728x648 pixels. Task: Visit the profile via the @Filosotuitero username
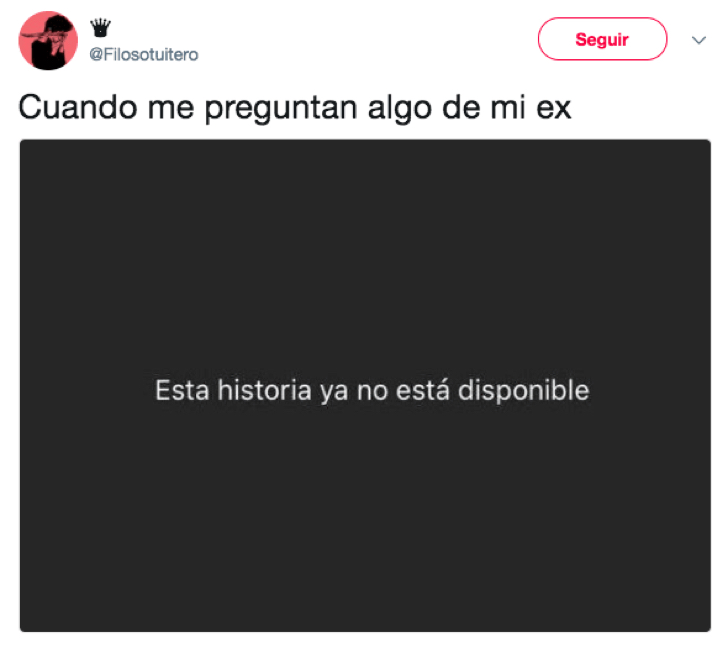coord(143,55)
